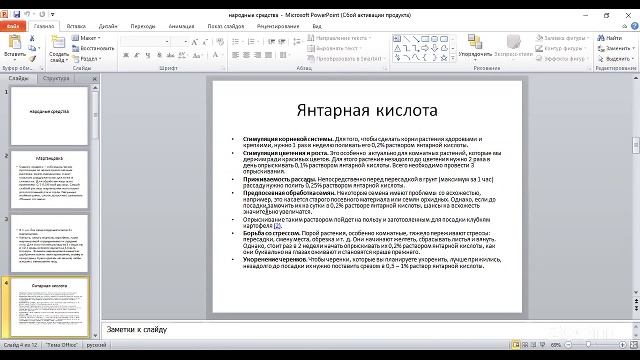Click the Undo arrow icon

pyautogui.click(x=27, y=15)
